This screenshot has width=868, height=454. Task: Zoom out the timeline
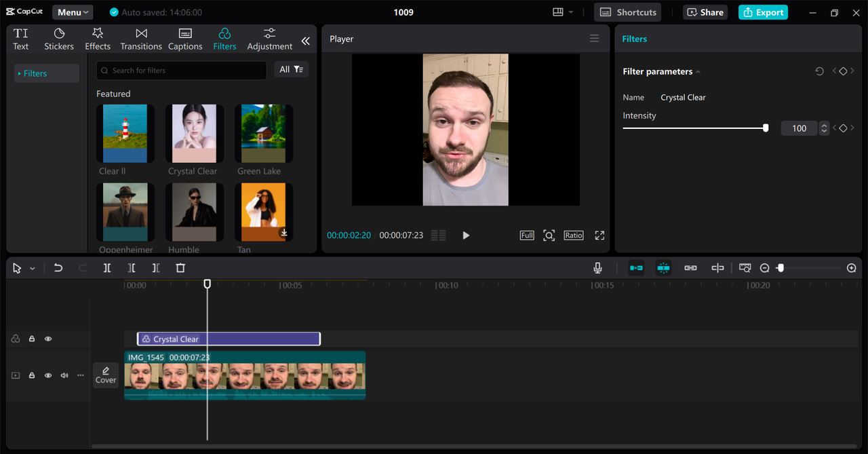click(764, 268)
